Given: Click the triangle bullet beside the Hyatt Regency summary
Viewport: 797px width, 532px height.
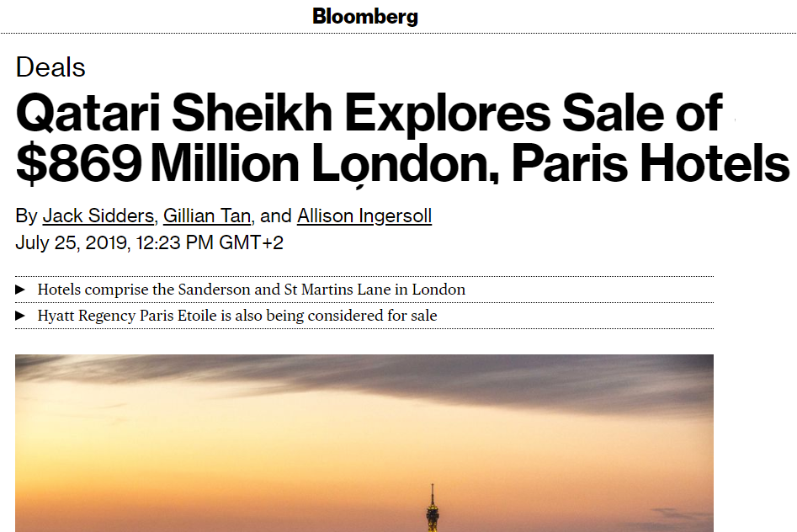Looking at the screenshot, I should pos(20,316).
